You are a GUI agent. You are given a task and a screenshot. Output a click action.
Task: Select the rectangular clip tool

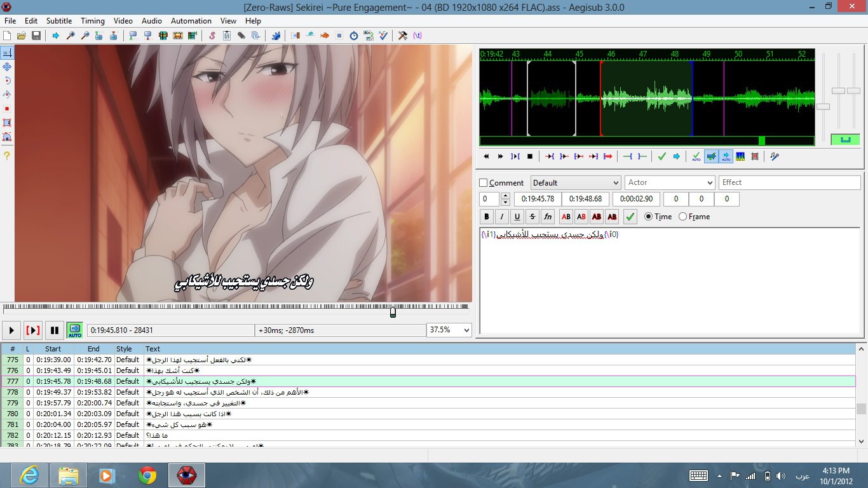click(7, 123)
